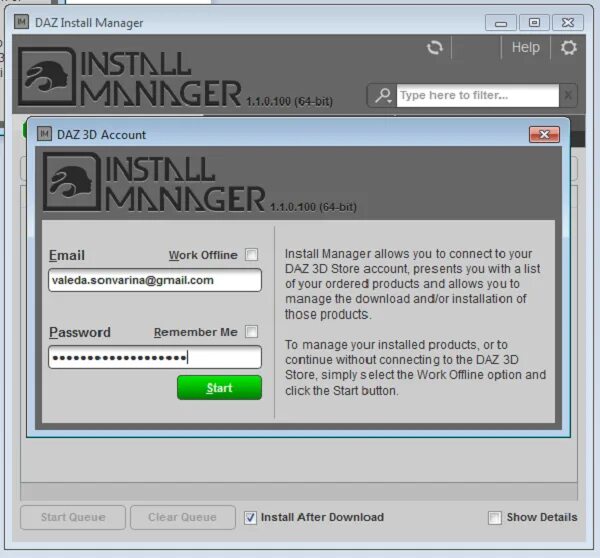Uncheck Install After Download

pyautogui.click(x=250, y=517)
